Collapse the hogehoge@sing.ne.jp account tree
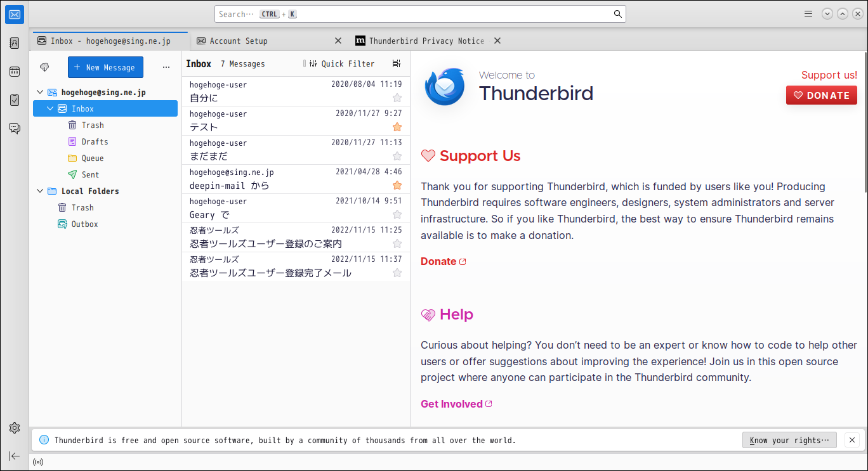 40,93
